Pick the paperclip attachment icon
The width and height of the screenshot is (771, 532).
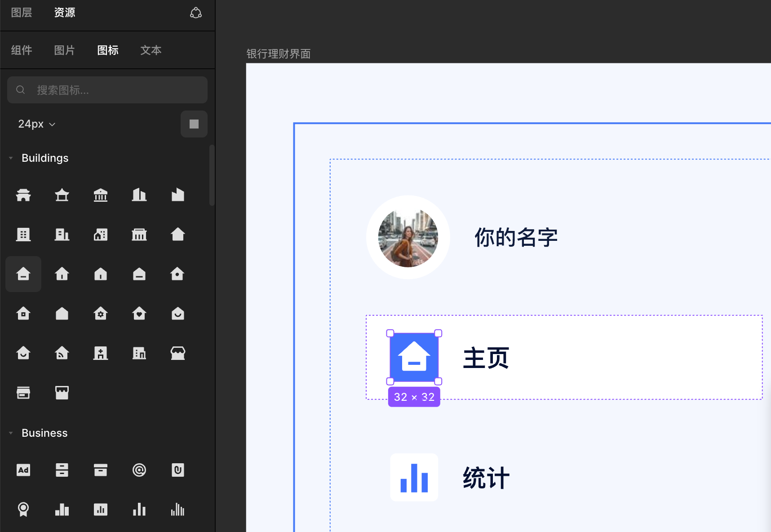178,470
